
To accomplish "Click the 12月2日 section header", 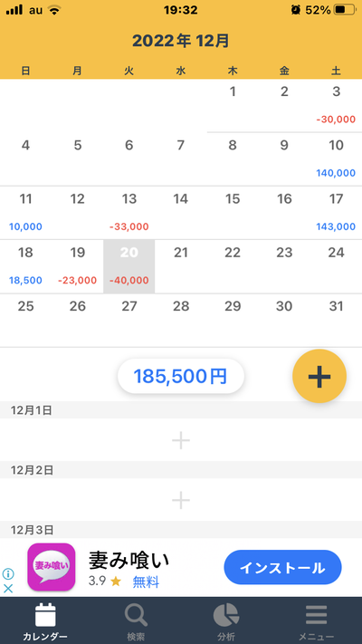I will click(181, 470).
